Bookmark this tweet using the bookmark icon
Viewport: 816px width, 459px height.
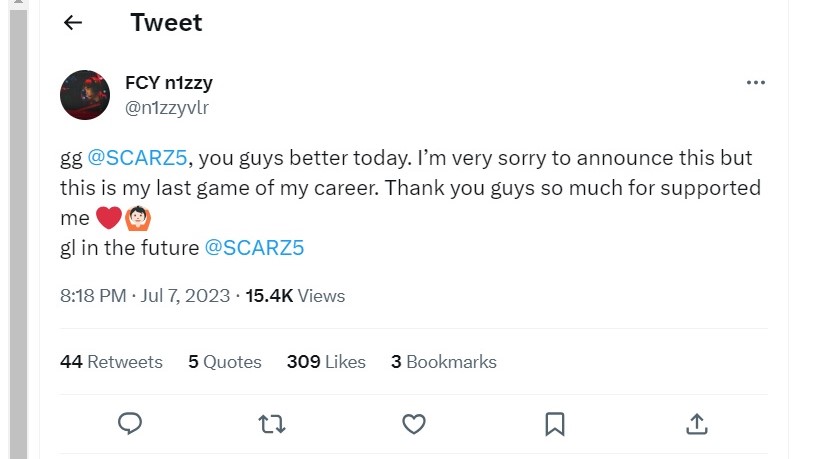[x=554, y=424]
